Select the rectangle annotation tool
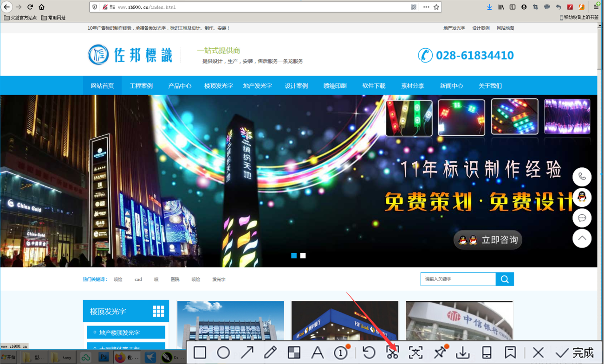 (x=200, y=352)
